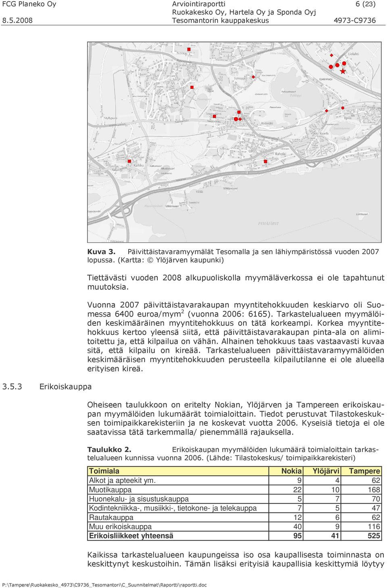The image size is (387, 588).
Task: Click the Ylöjärvi total "41"
Action: pyautogui.click(x=335, y=536)
